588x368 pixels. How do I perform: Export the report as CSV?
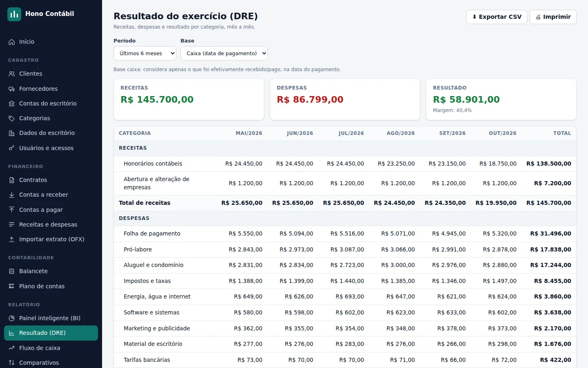pyautogui.click(x=497, y=17)
